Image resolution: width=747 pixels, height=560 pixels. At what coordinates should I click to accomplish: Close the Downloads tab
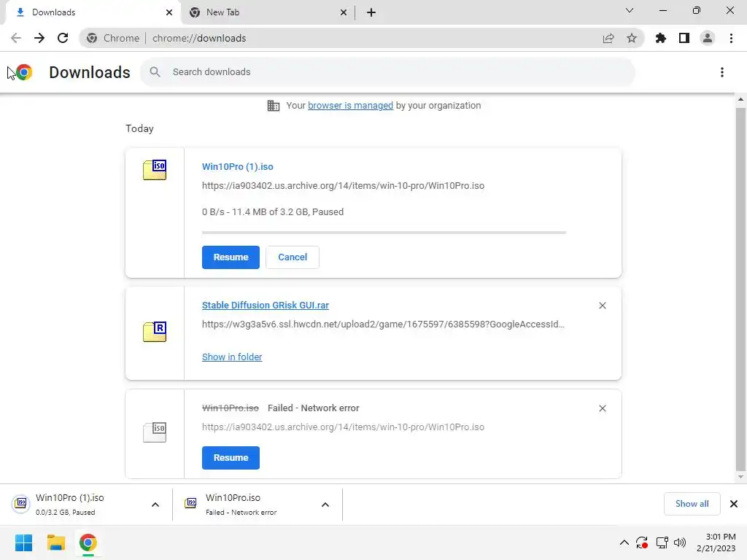[169, 12]
